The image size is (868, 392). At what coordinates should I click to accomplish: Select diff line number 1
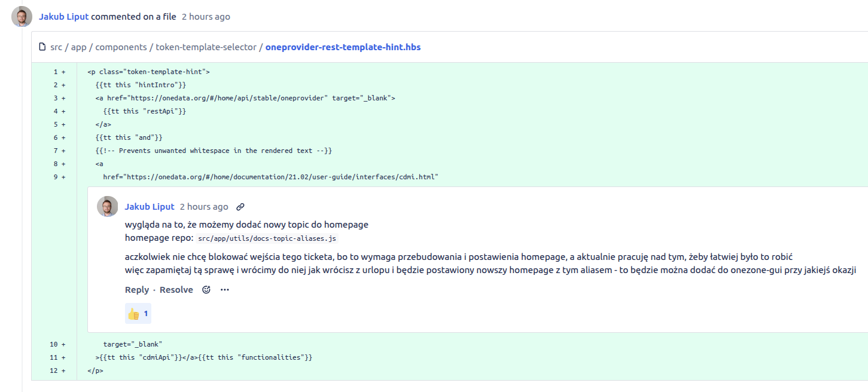54,72
